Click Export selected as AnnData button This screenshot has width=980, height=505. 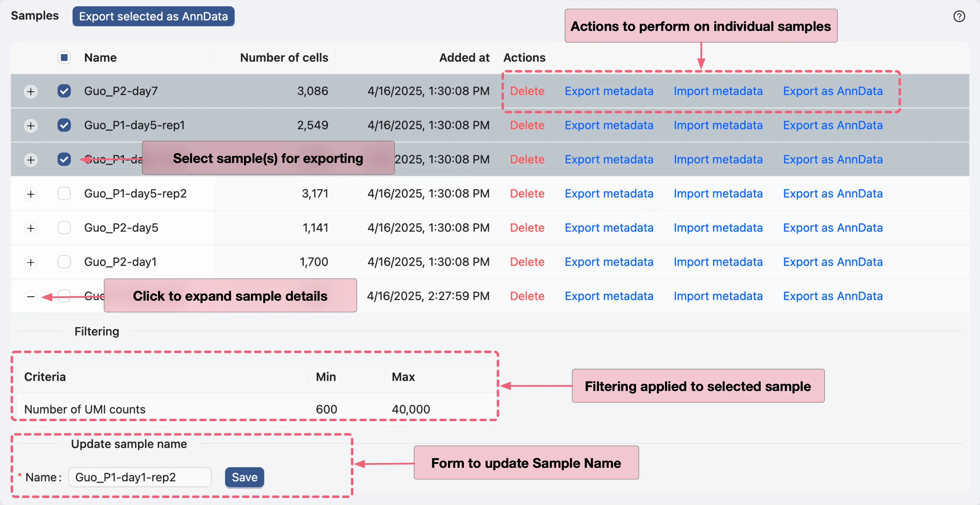153,17
